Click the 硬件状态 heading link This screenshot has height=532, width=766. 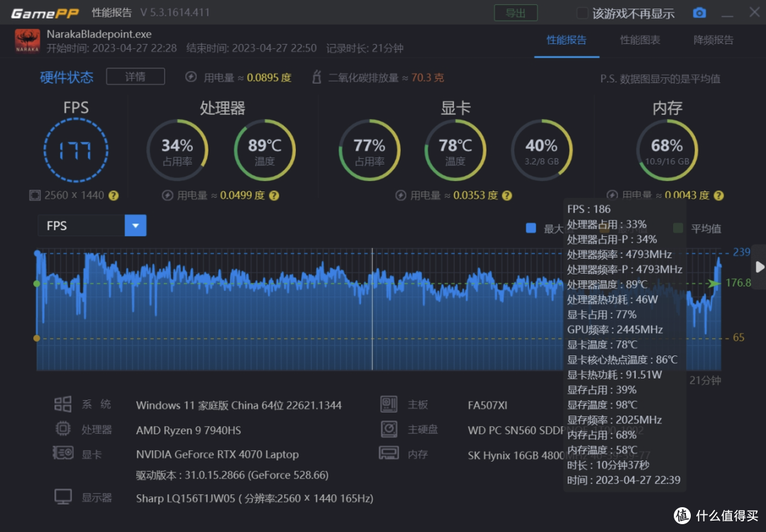(67, 77)
